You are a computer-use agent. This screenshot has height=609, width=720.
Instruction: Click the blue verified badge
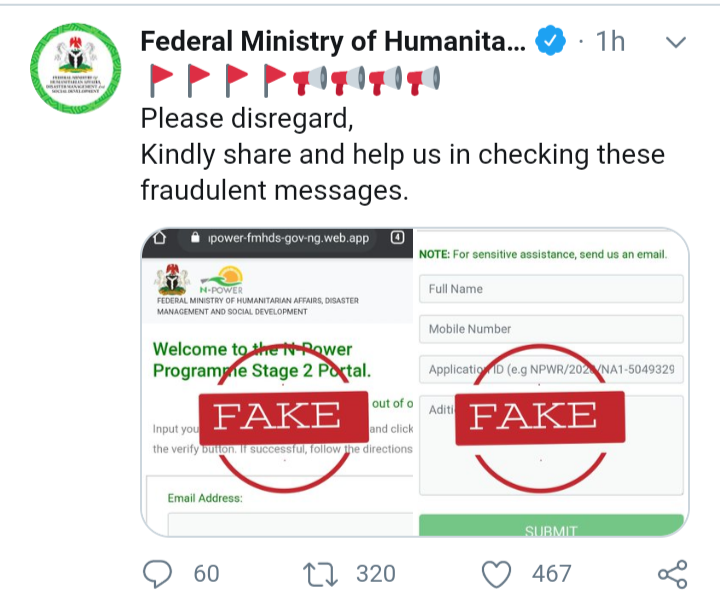point(549,42)
